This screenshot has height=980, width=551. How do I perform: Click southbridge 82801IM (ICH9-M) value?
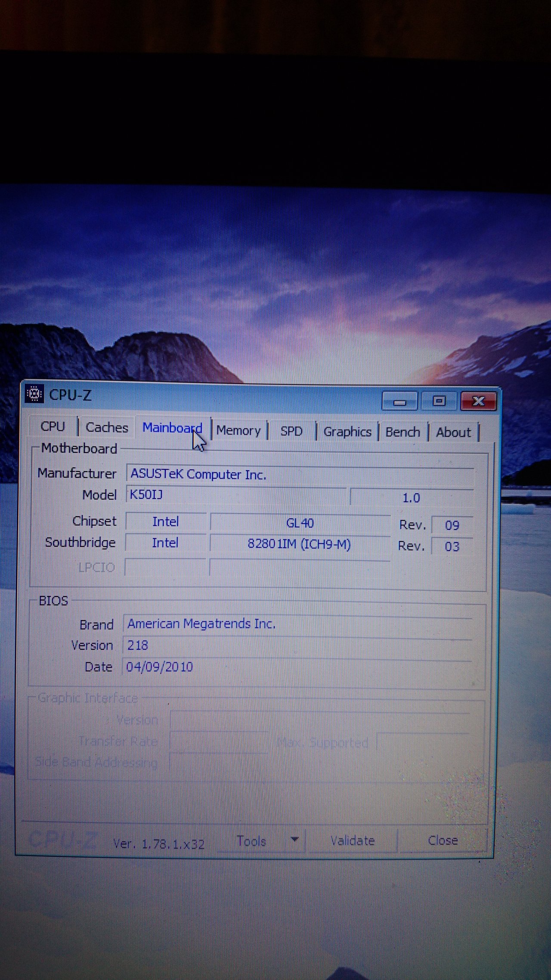pyautogui.click(x=300, y=544)
